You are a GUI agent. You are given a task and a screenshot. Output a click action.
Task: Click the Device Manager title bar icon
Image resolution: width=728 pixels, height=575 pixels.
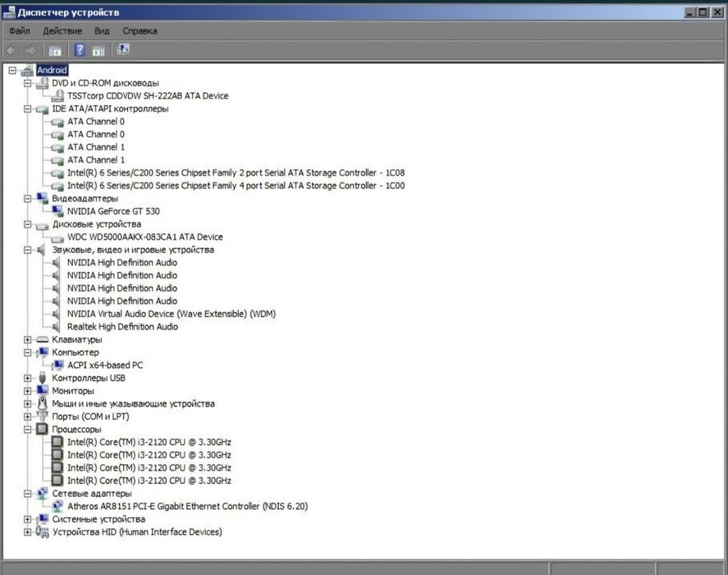[x=9, y=12]
